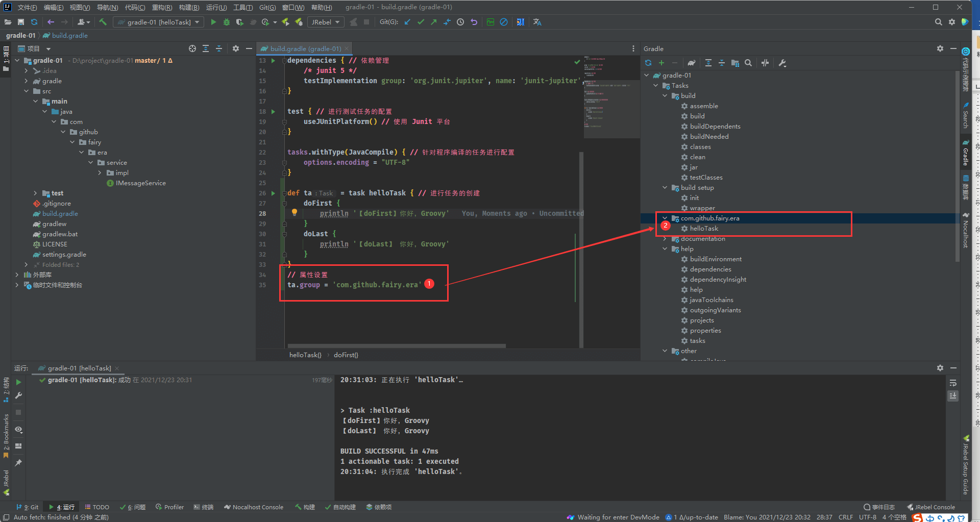The image size is (980, 522).
Task: Click Execute Gradle Task elephant icon
Action: click(x=691, y=63)
